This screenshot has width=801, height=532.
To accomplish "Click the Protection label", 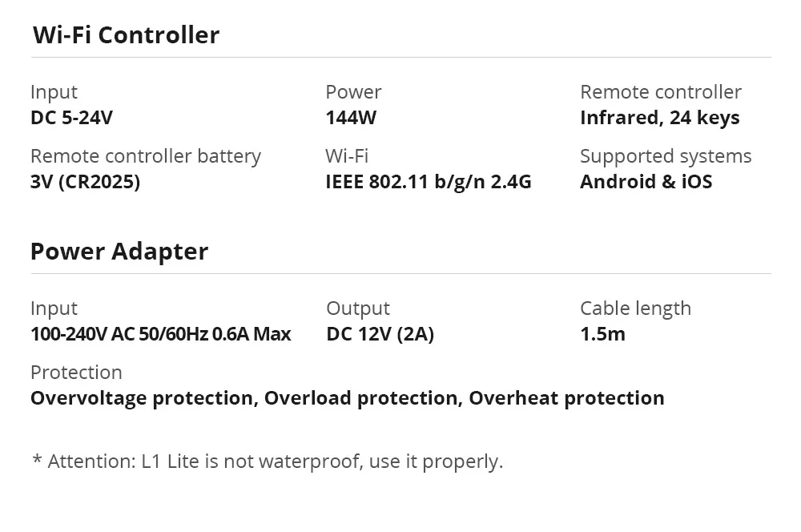I will pos(76,373).
